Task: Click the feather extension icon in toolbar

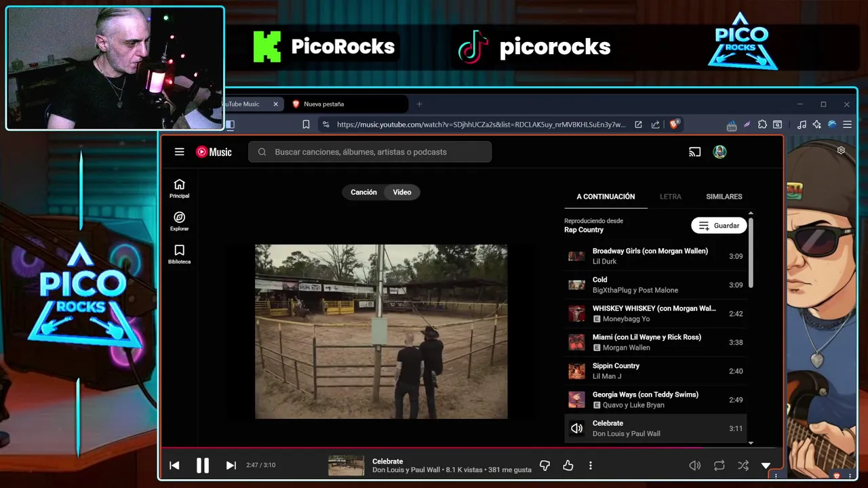Action: click(x=747, y=125)
